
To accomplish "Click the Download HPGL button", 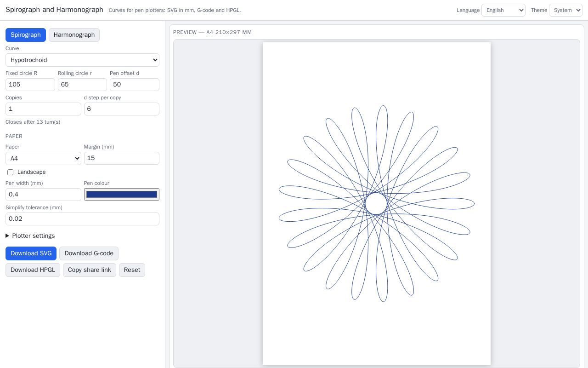I will tap(33, 270).
